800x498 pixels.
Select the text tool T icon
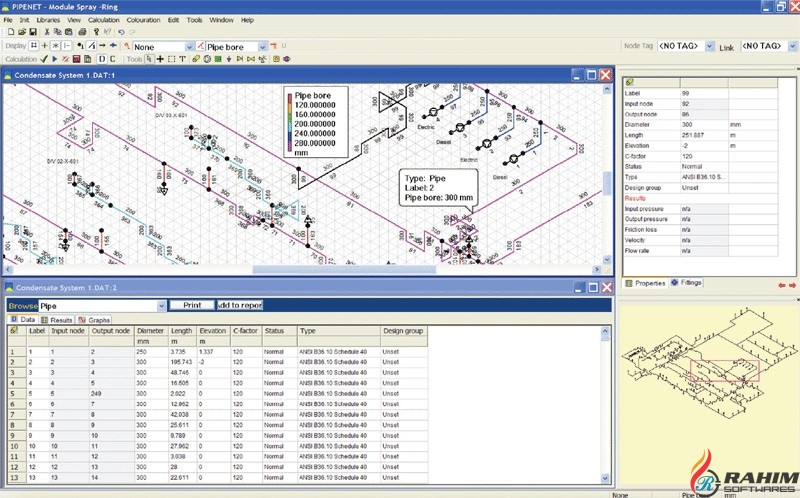tap(184, 59)
